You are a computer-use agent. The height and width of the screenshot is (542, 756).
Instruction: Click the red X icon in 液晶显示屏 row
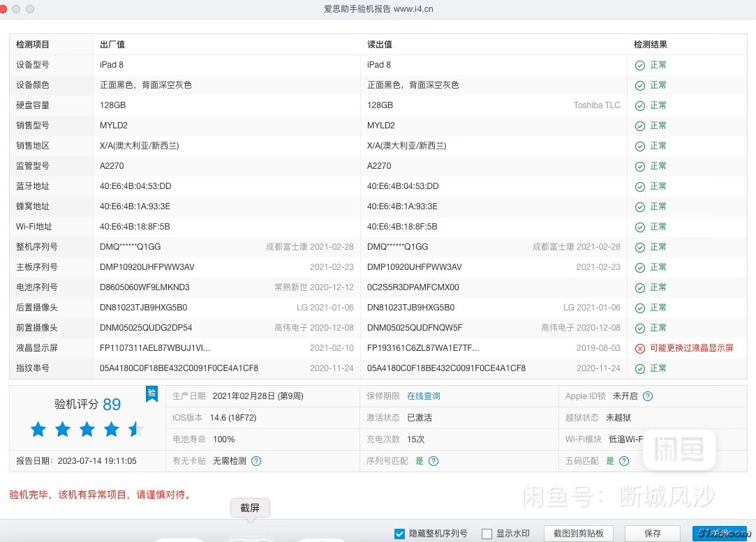[639, 348]
